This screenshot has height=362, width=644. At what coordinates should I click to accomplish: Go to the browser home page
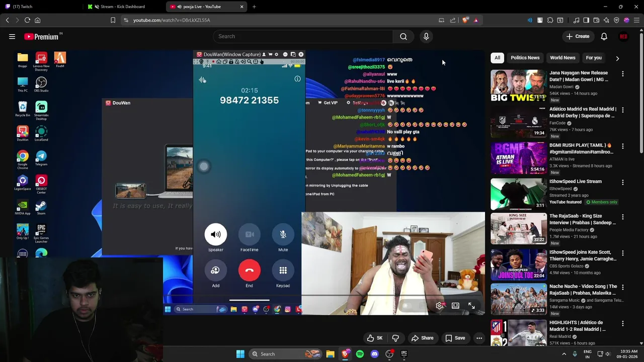(37, 20)
